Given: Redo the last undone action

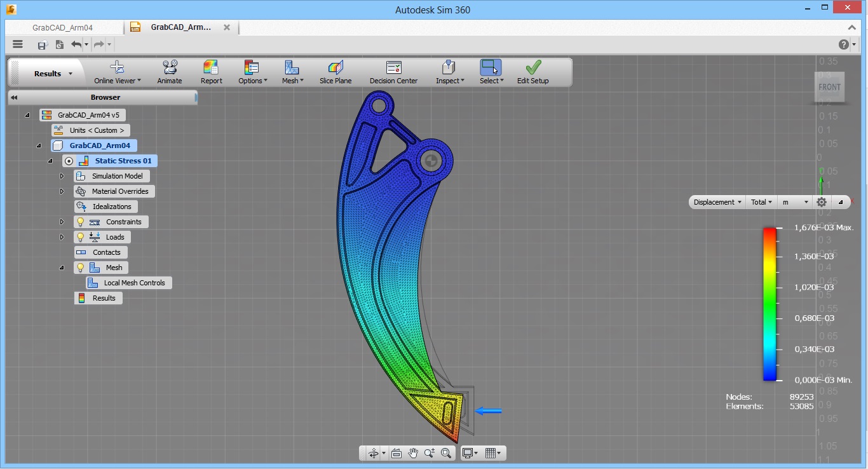Looking at the screenshot, I should point(98,44).
